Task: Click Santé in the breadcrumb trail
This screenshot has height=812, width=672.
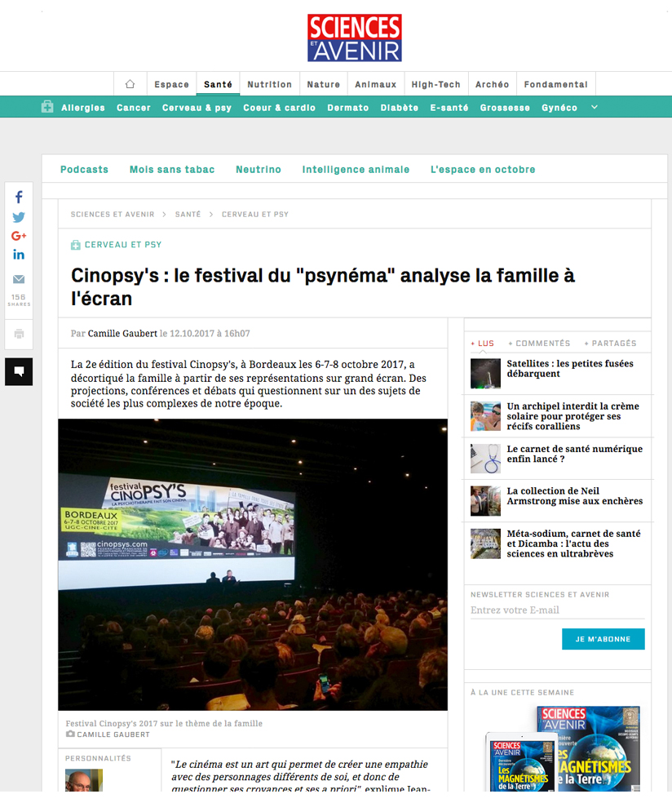Action: coord(188,214)
